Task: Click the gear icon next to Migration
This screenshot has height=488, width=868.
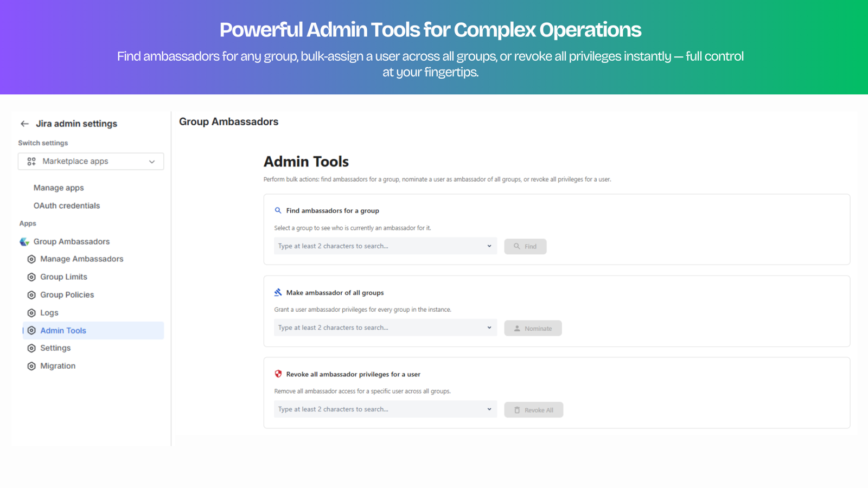Action: click(x=31, y=366)
